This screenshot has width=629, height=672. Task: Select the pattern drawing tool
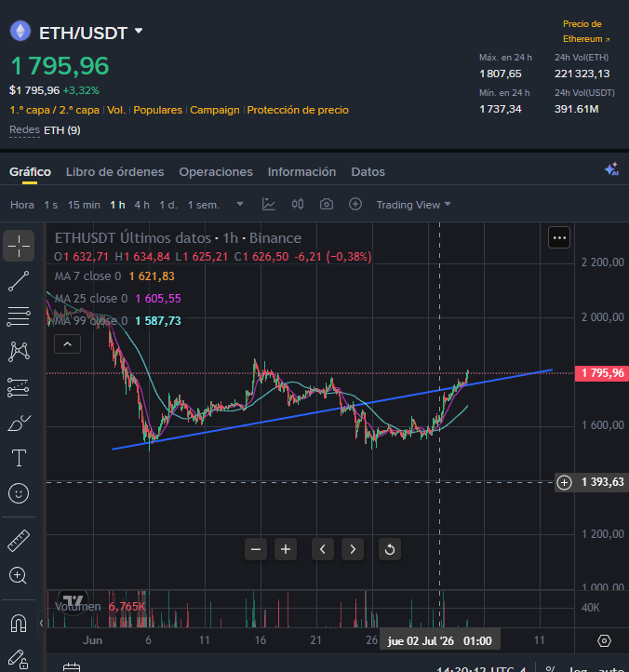click(x=19, y=352)
